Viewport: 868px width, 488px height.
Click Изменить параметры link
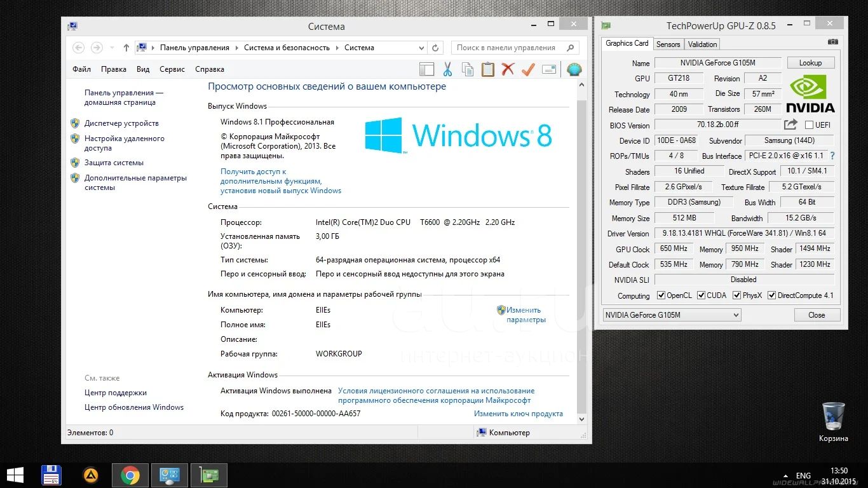526,315
